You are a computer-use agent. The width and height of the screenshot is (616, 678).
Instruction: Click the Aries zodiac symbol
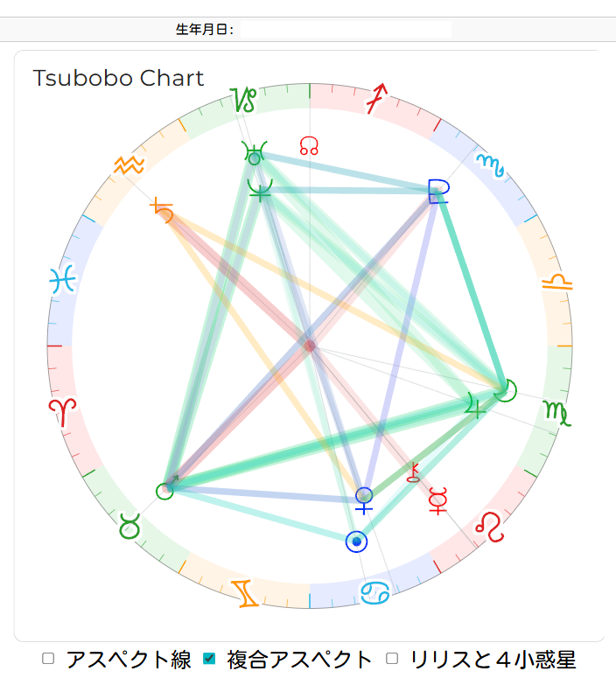[63, 410]
